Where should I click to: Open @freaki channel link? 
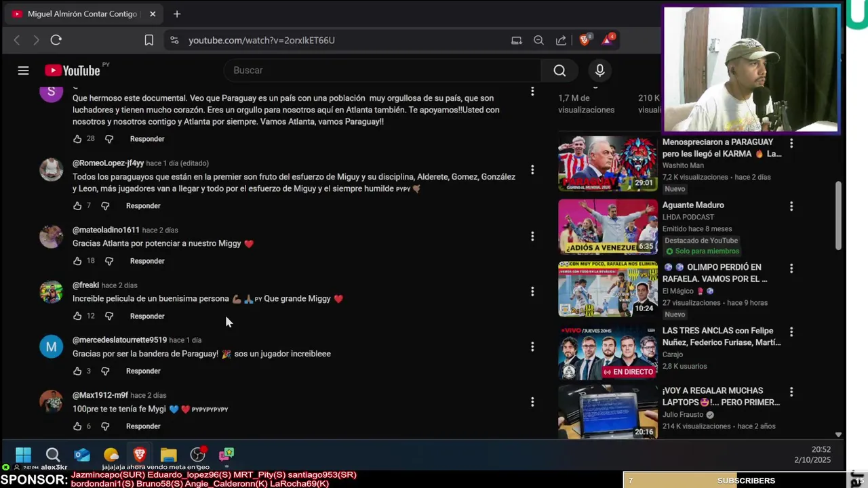[x=85, y=285]
